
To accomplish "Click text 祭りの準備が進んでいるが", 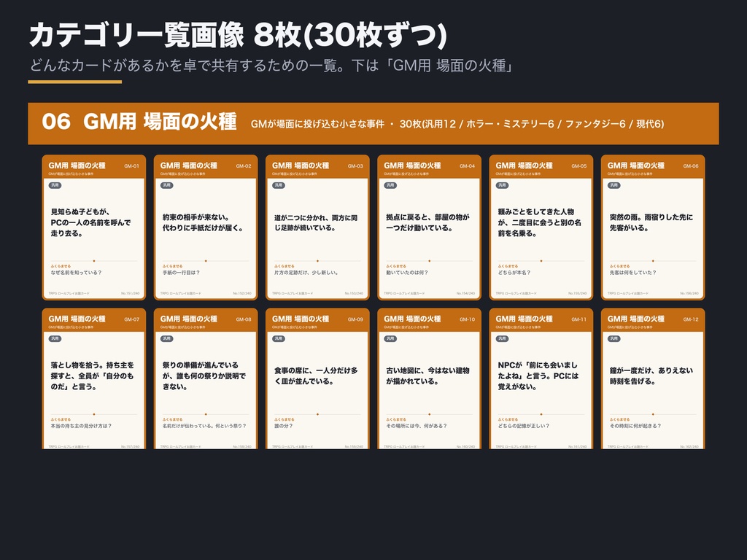I will click(x=204, y=376).
